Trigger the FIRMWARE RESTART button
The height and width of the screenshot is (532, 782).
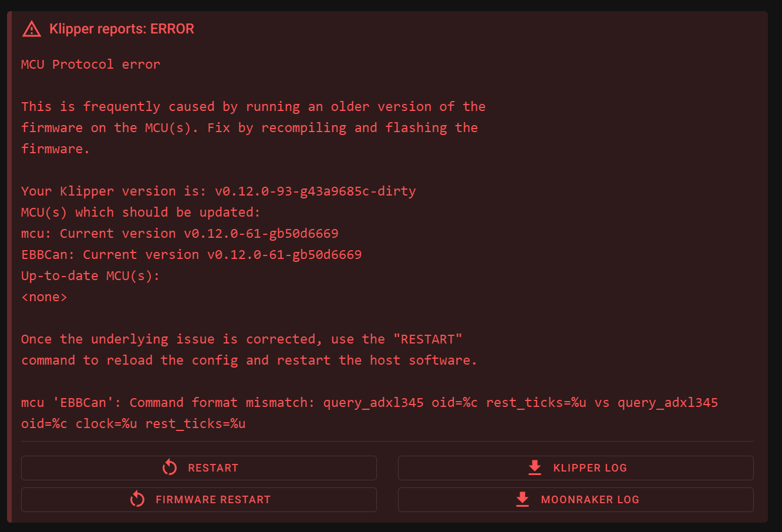click(199, 500)
